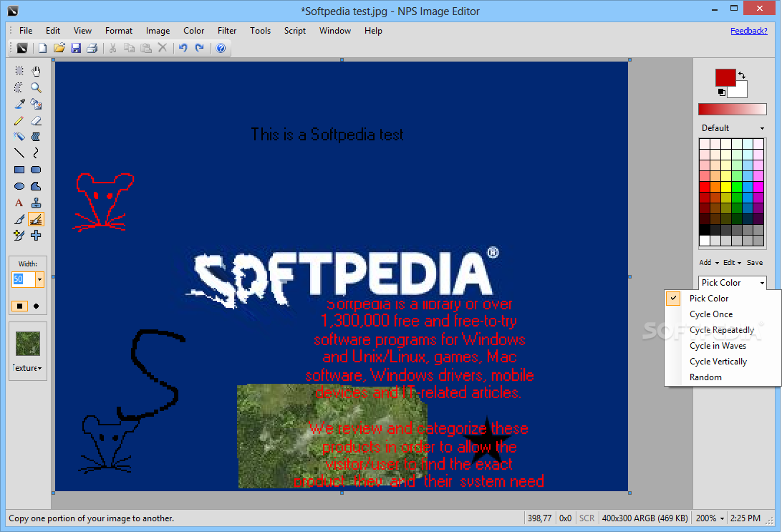Open an image file via folder icon
The image size is (782, 532).
pos(59,48)
